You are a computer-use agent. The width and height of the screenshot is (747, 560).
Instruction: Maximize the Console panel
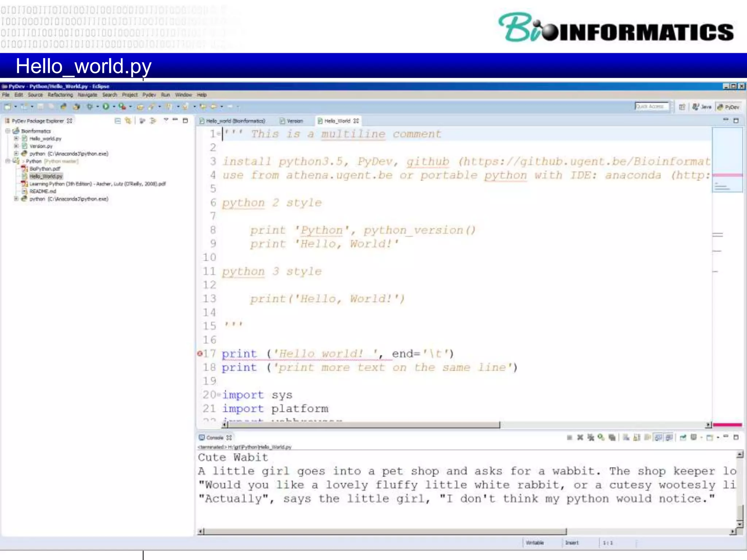[736, 437]
